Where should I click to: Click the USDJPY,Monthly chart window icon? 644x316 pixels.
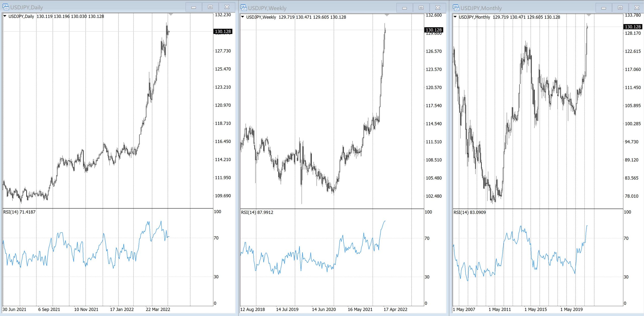pos(456,8)
